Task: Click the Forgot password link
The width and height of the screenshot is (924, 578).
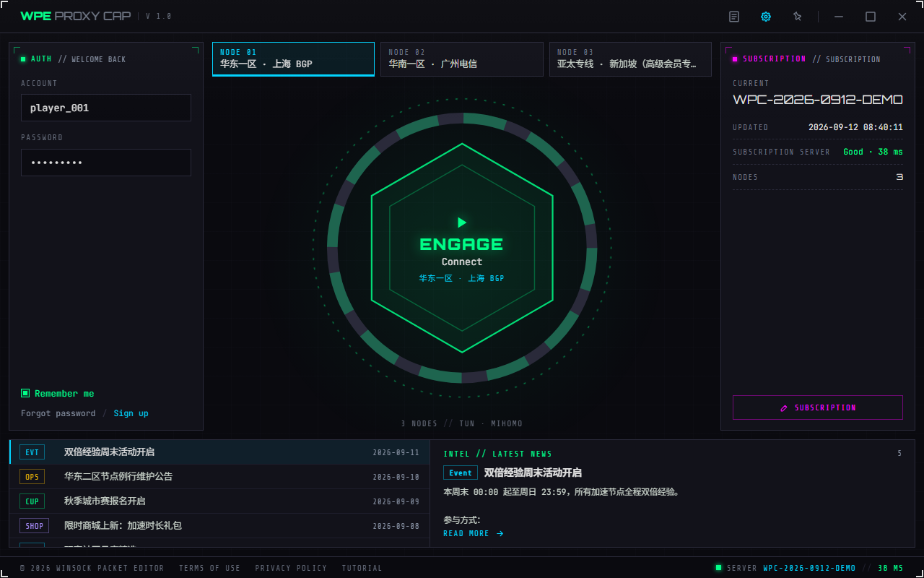Action: (x=58, y=413)
